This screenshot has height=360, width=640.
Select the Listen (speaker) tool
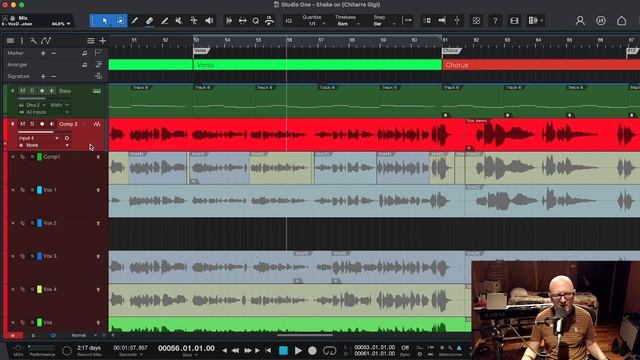click(x=209, y=20)
